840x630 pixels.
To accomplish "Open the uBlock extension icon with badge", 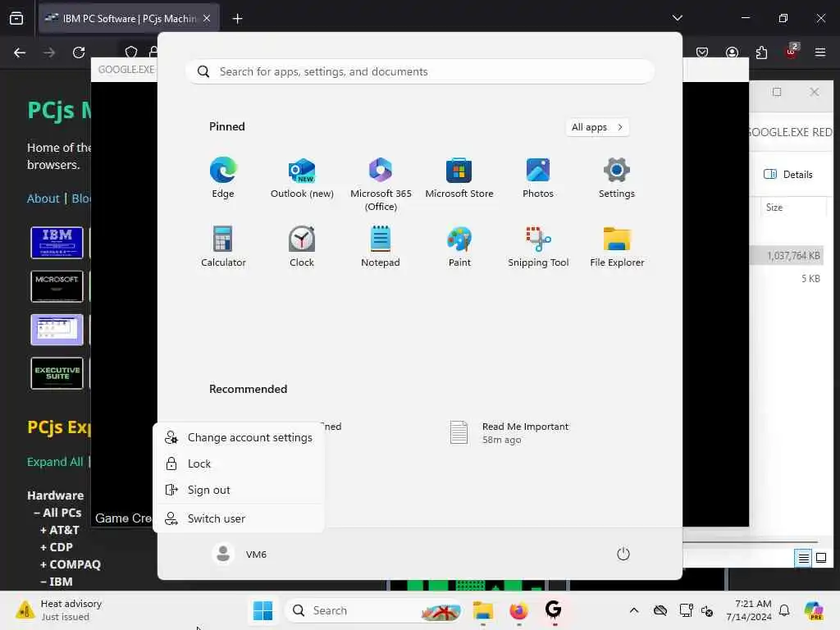I will pos(792,52).
